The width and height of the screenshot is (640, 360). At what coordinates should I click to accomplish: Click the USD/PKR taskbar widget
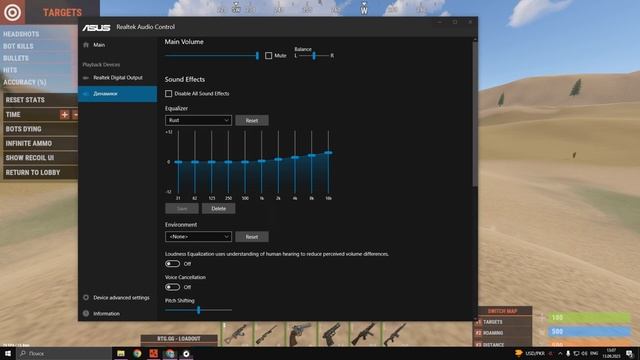(530, 353)
